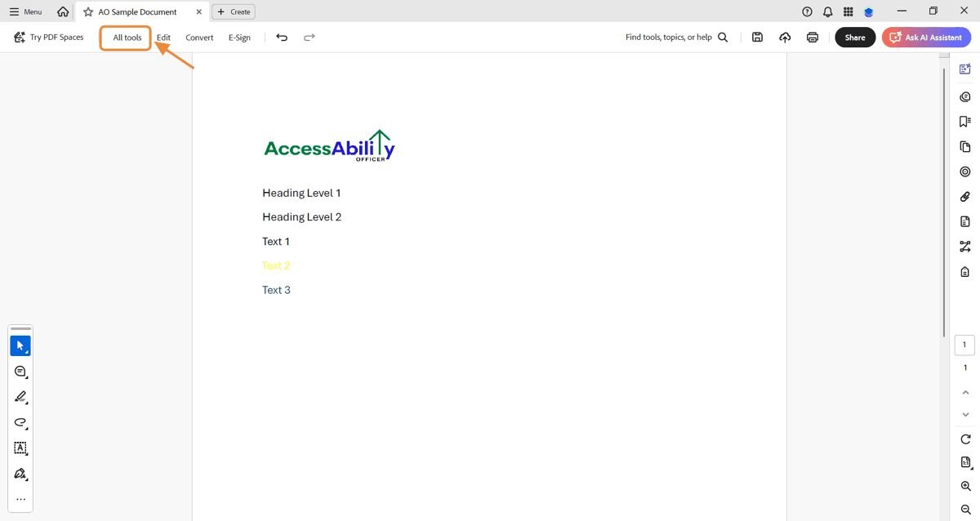
Task: Choose the Fill and sign pen tool
Action: pos(20,474)
